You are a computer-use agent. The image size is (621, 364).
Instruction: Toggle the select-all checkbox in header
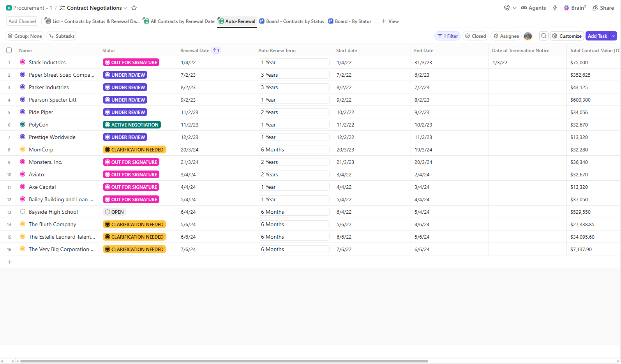coord(9,50)
